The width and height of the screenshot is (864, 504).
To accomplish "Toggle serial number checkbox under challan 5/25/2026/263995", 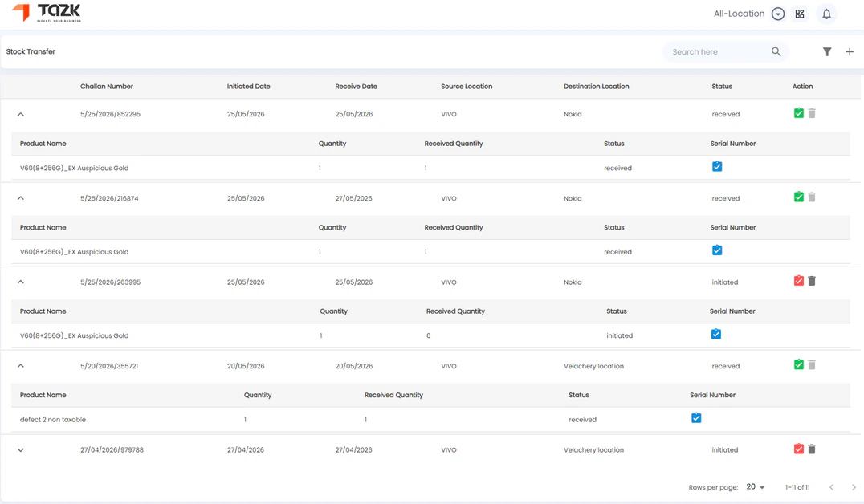I will pyautogui.click(x=715, y=334).
